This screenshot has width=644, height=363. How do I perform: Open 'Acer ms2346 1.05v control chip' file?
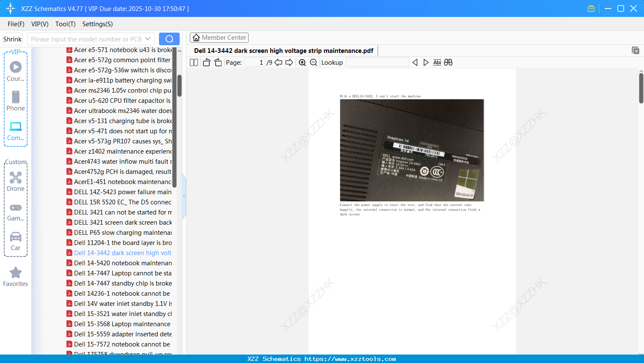pos(119,91)
